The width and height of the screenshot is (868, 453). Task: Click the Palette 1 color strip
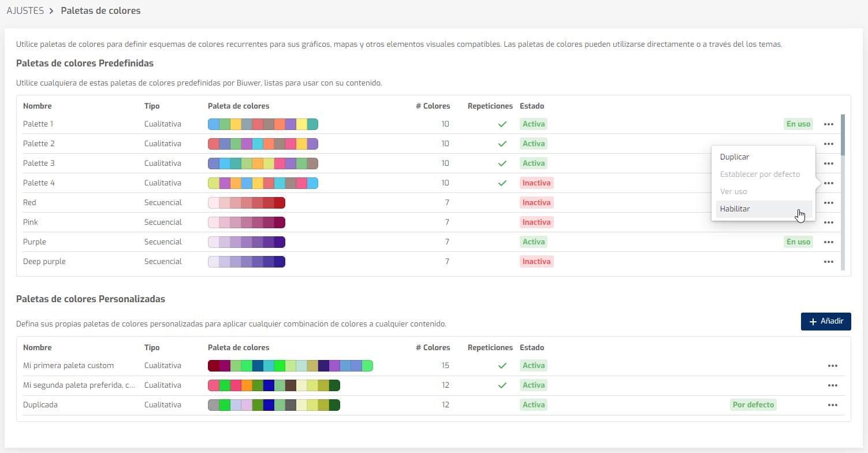(x=263, y=124)
